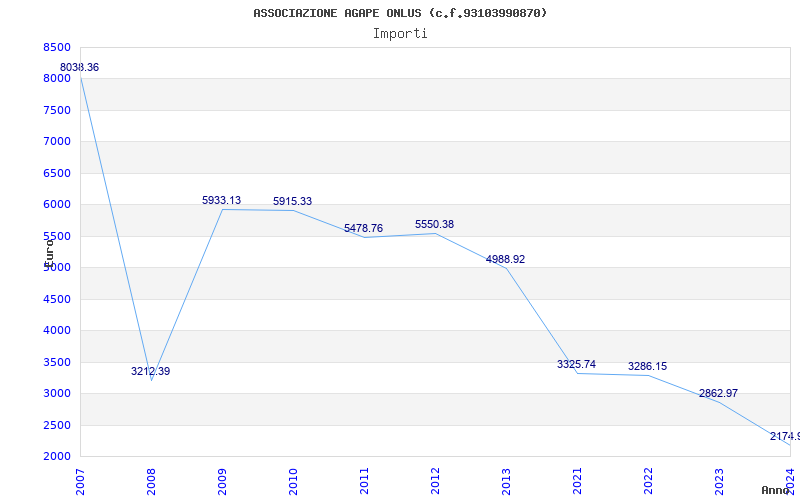Screen dimensions: 800x500
Task: Click the x-axis year 2008
Action: point(151,482)
